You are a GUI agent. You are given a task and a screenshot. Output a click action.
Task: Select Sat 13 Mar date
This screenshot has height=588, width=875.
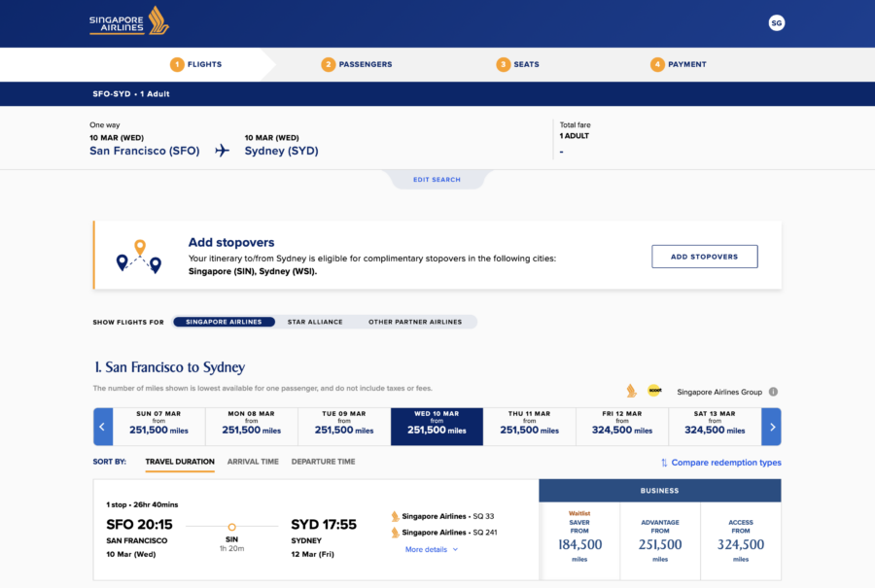[x=715, y=427]
